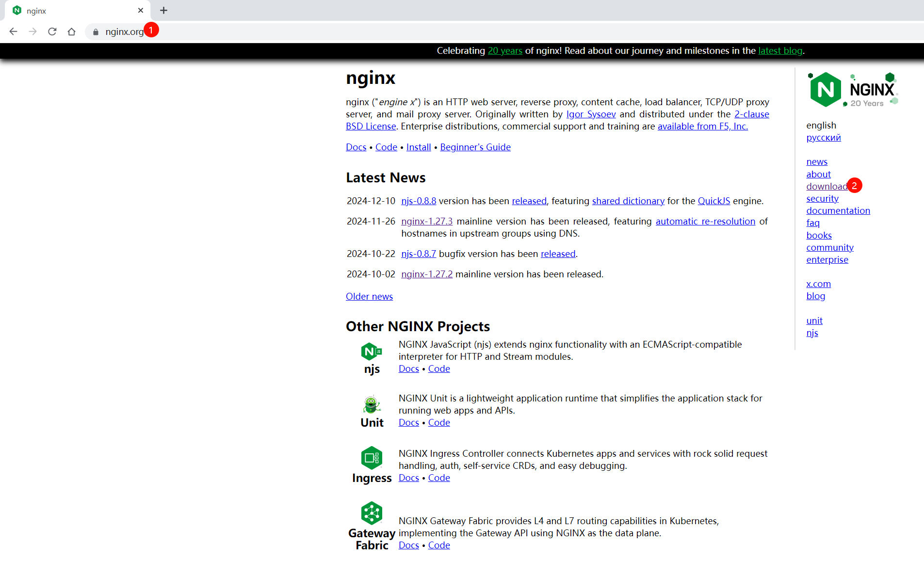Open the 'latest blog' banner link
This screenshot has width=924, height=576.
780,50
